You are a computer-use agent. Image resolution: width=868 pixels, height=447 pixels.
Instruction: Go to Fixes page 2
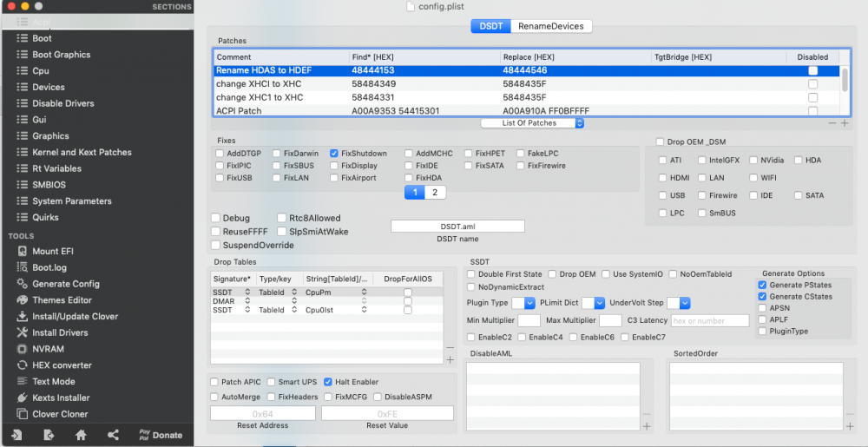point(435,193)
